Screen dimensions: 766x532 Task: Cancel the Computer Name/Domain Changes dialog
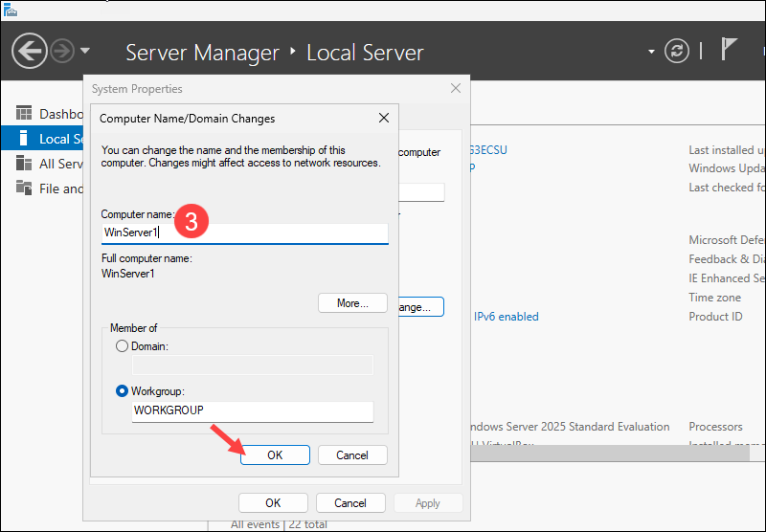click(x=352, y=455)
